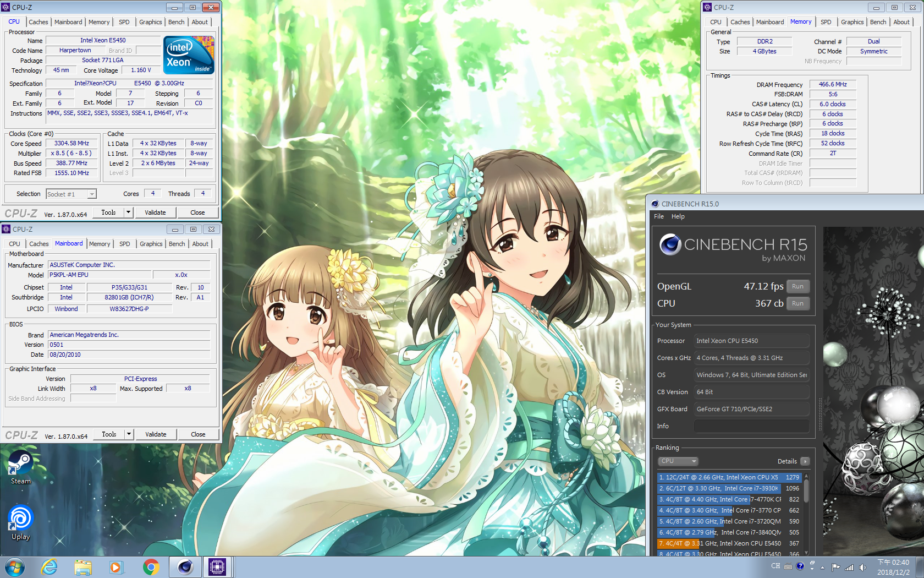Select ranking row 12C/24T Xeon X5 1279
924x578 pixels.
[x=729, y=477]
